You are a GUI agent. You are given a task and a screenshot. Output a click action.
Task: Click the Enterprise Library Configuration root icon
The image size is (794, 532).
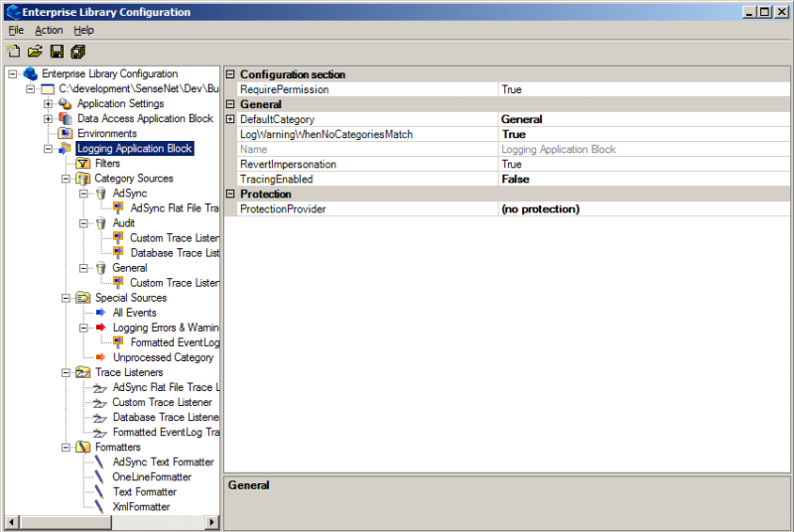(x=31, y=73)
